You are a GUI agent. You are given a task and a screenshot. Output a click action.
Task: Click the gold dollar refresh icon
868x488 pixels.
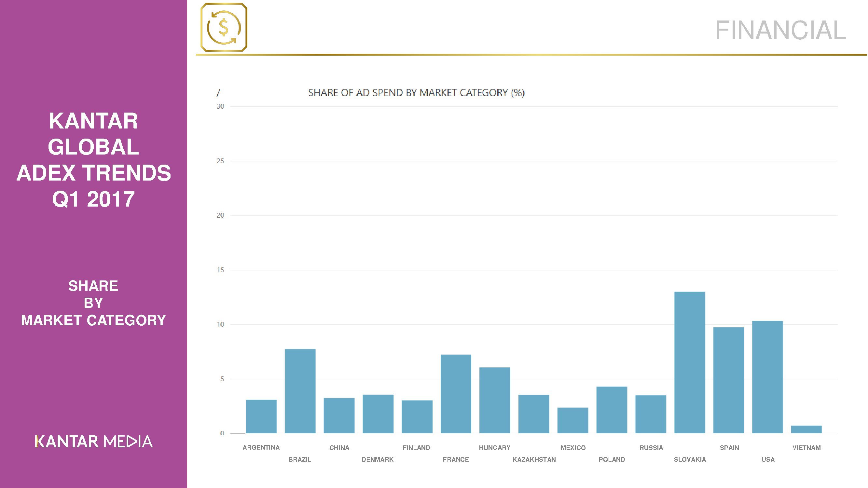pos(224,27)
